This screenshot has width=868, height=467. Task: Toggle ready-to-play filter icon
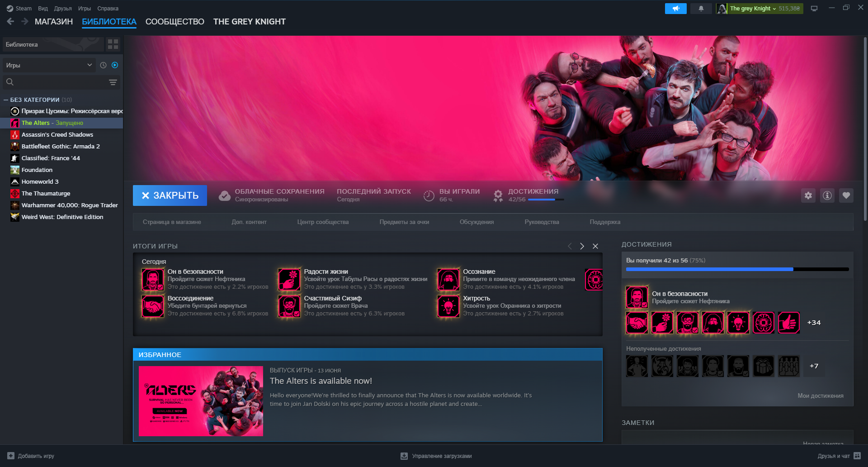pos(115,65)
